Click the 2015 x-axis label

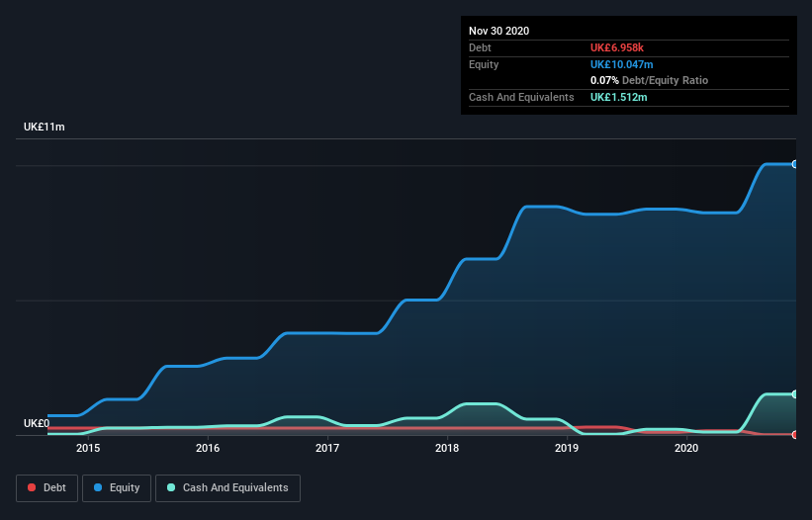(88, 448)
